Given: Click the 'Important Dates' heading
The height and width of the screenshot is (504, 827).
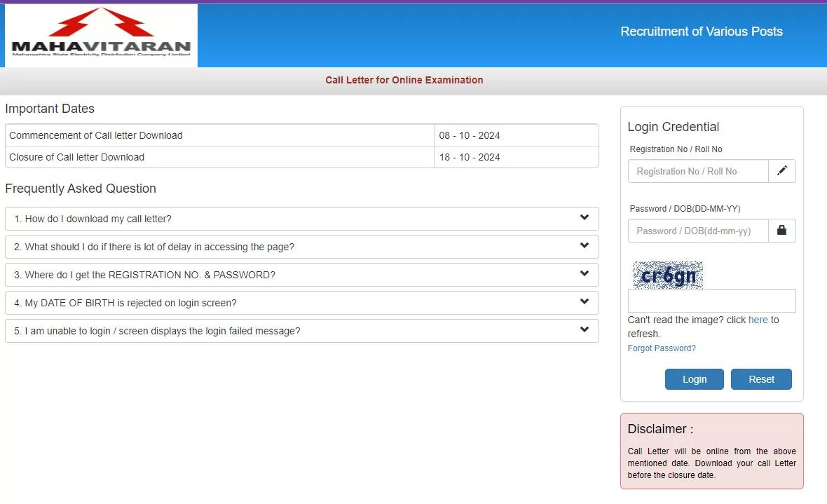Looking at the screenshot, I should pyautogui.click(x=50, y=109).
